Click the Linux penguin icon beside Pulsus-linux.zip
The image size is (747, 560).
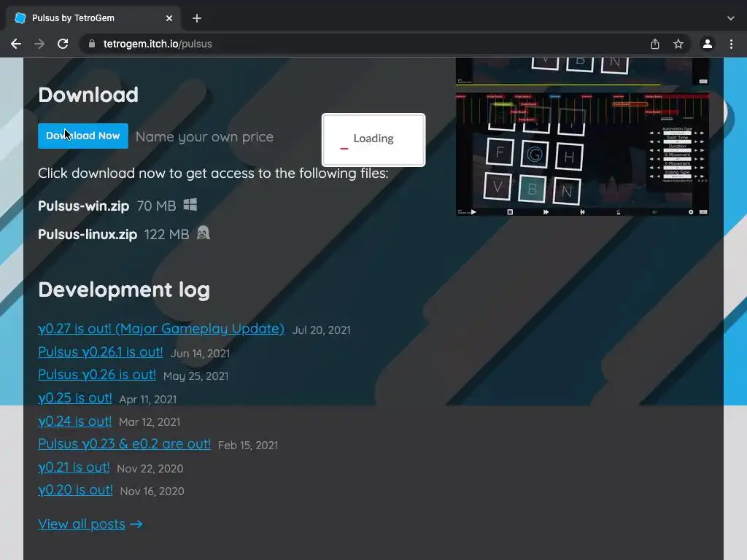(x=204, y=233)
